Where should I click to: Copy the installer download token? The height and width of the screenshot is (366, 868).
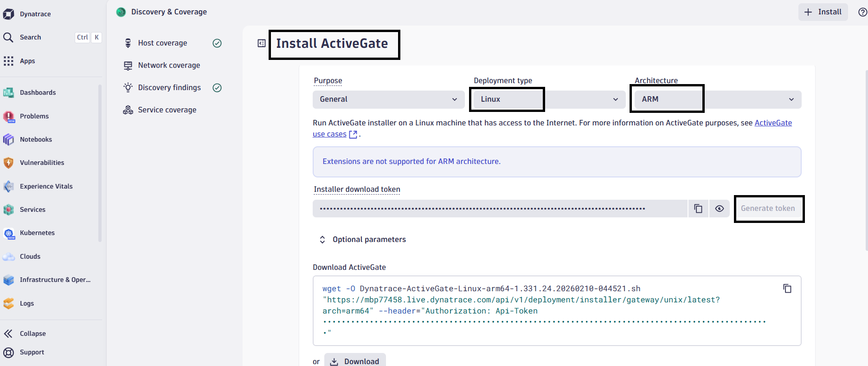point(698,209)
